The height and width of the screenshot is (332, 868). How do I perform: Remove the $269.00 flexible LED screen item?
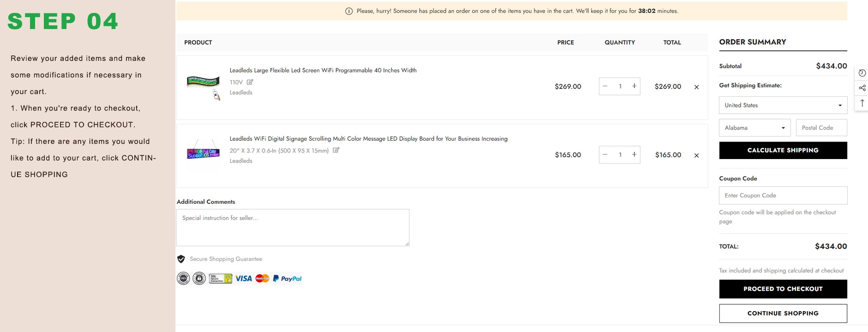pos(696,87)
